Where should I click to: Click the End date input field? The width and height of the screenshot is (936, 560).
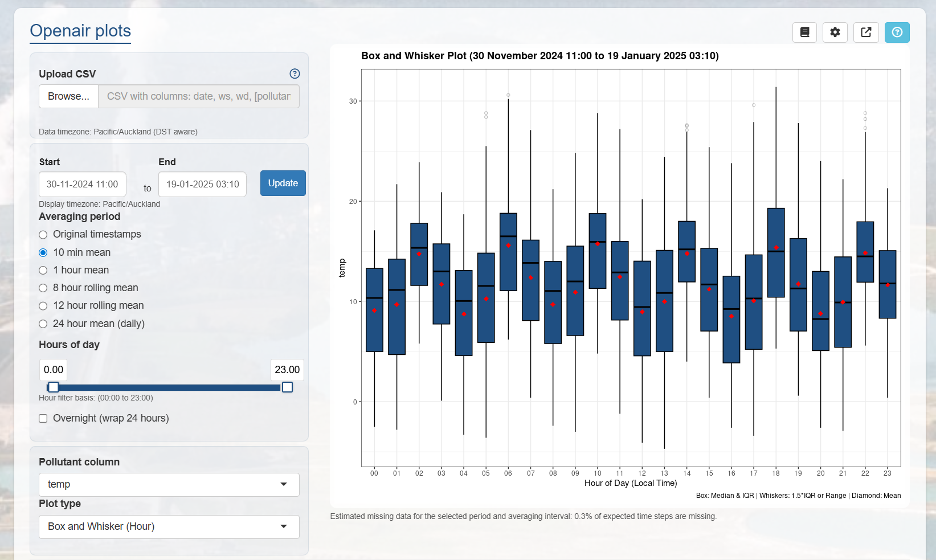tap(202, 185)
